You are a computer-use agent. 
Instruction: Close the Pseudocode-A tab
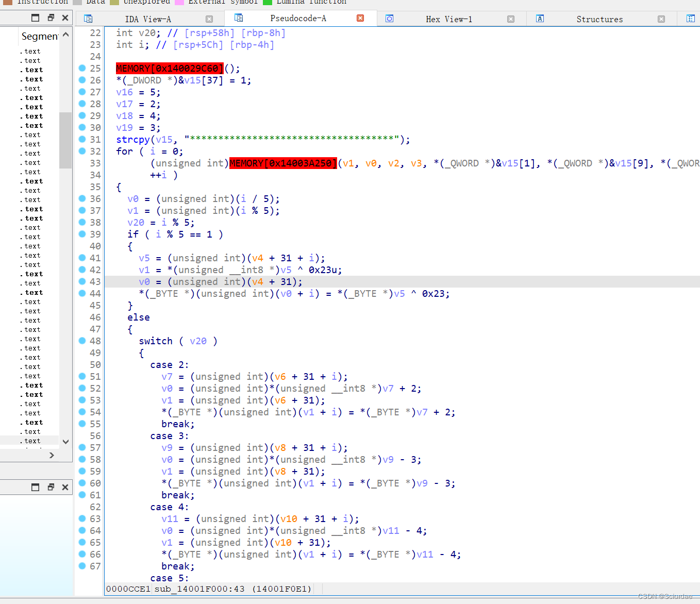[x=360, y=18]
